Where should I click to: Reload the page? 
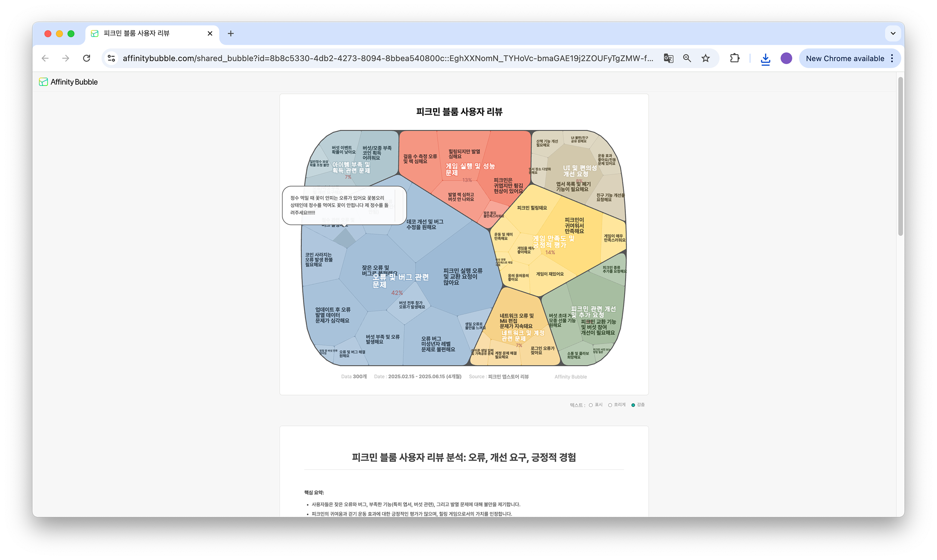(x=87, y=58)
